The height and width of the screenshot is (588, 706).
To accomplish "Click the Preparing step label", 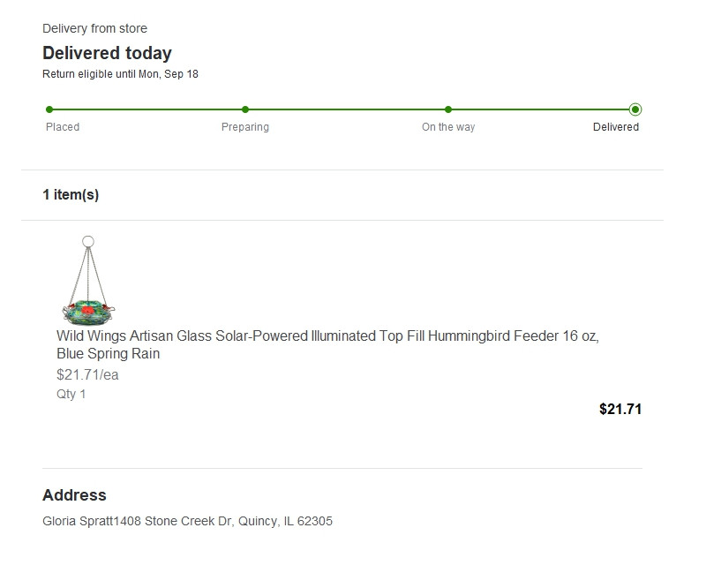I will (245, 127).
